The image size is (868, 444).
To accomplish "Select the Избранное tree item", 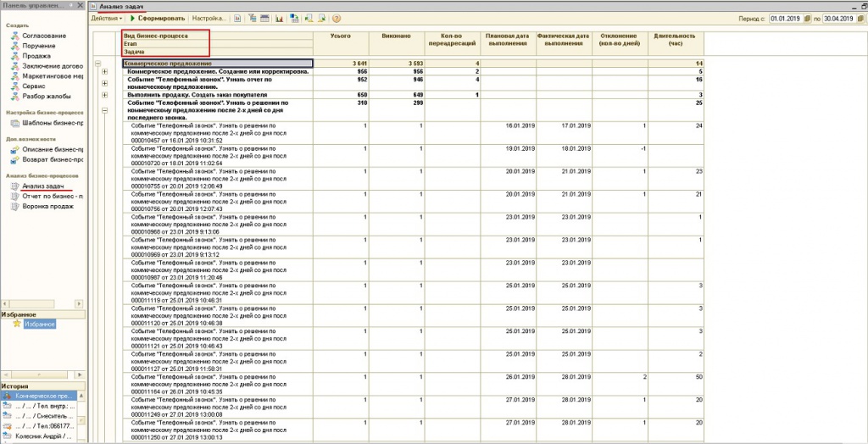I will click(40, 325).
